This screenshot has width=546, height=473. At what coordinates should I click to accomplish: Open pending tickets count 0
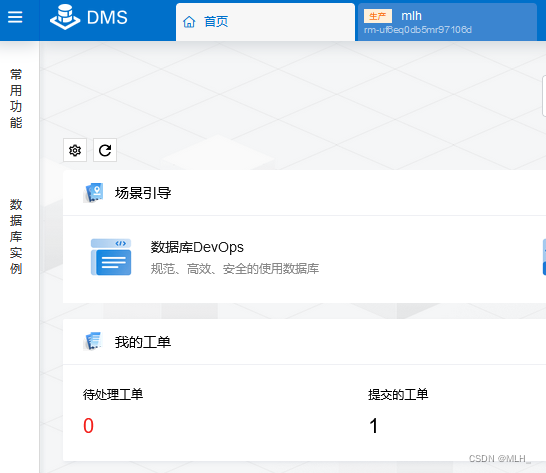pyautogui.click(x=88, y=426)
